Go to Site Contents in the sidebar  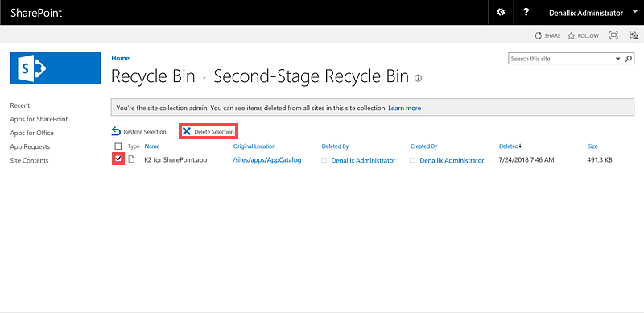click(29, 161)
